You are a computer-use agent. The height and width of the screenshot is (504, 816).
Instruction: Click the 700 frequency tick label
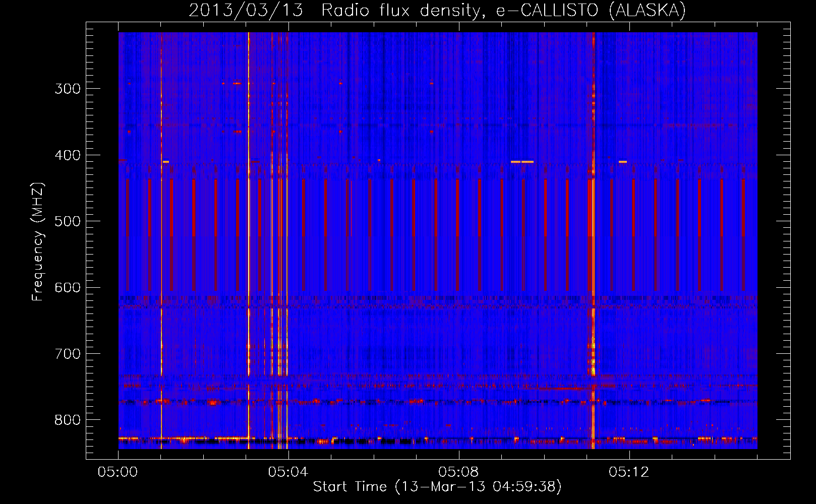(68, 354)
